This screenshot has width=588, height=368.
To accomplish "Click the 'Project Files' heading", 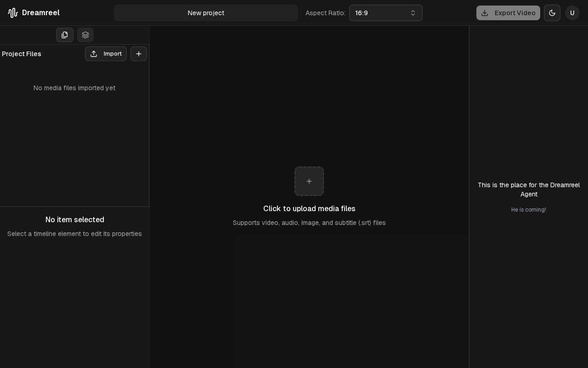I will click(22, 54).
